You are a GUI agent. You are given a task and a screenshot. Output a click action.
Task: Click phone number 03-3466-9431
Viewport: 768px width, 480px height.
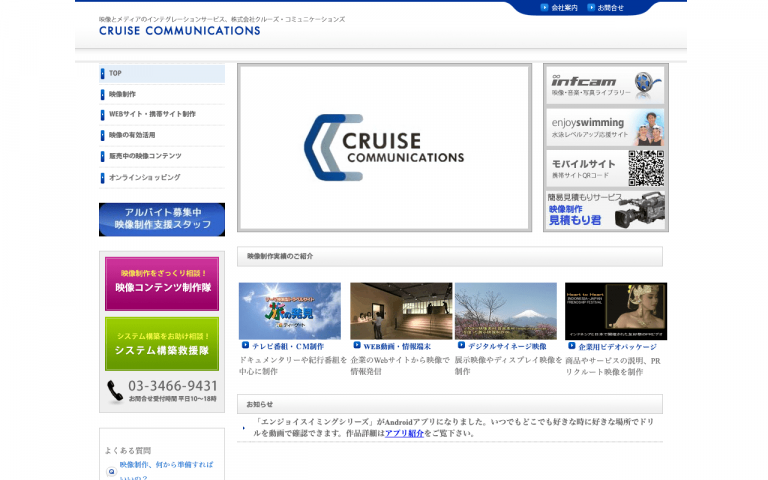[172, 386]
